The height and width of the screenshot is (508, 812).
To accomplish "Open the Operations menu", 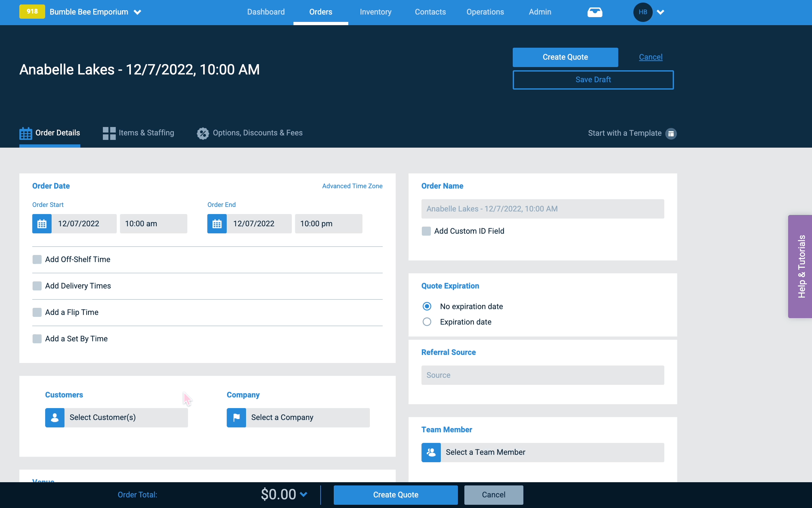I will click(485, 12).
